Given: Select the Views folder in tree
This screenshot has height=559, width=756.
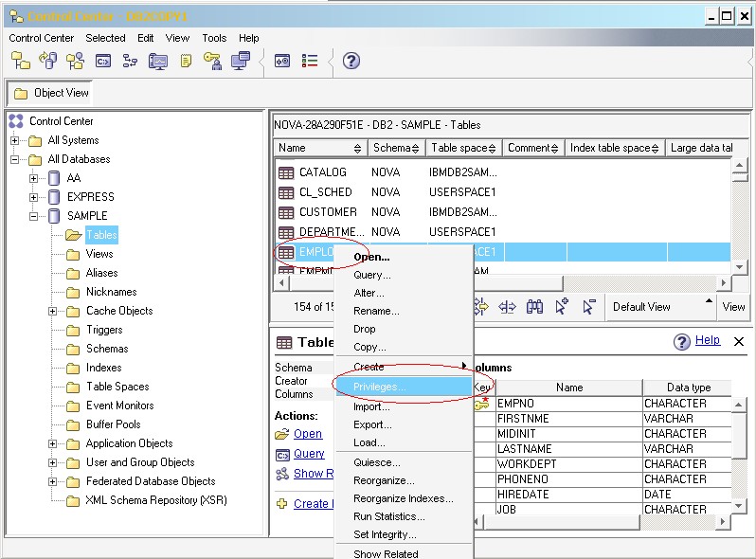Looking at the screenshot, I should tap(99, 254).
